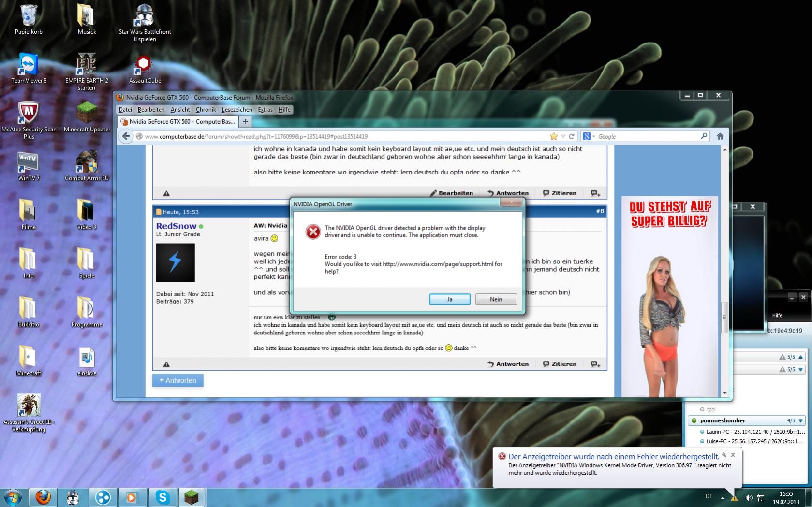Select EMPIRE EARTH 2 starten icon
This screenshot has width=812, height=507.
coord(87,72)
